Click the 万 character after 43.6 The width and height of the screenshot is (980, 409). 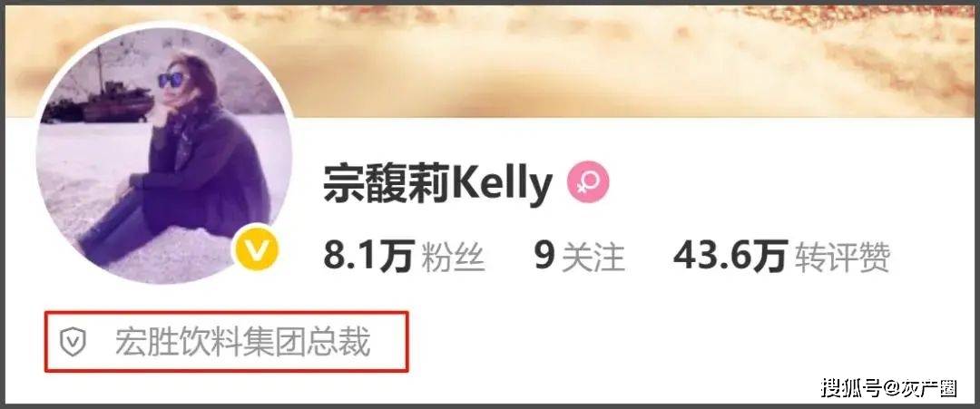769,257
